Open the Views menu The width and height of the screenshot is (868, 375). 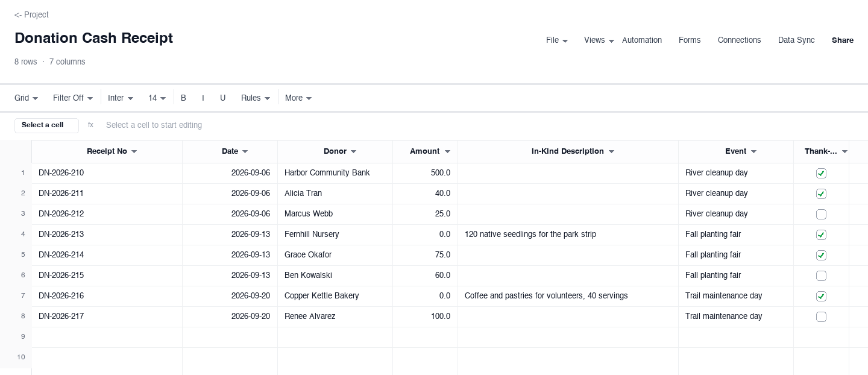[599, 40]
